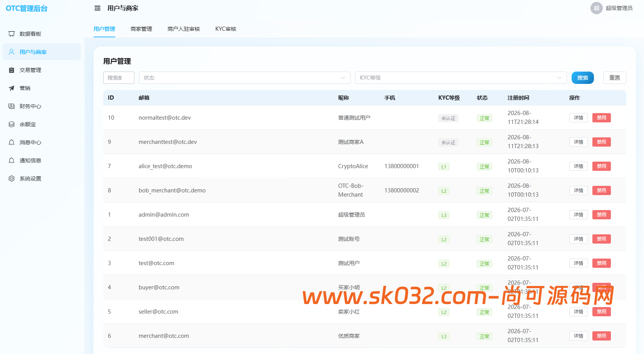Click 详情 for alice_test@otc.demo
This screenshot has height=354, width=644.
(579, 166)
